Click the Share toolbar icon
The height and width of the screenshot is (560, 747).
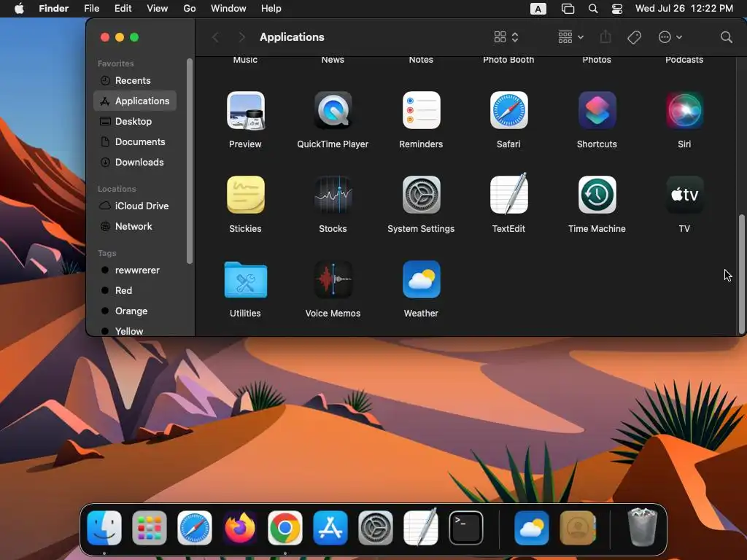pos(605,36)
